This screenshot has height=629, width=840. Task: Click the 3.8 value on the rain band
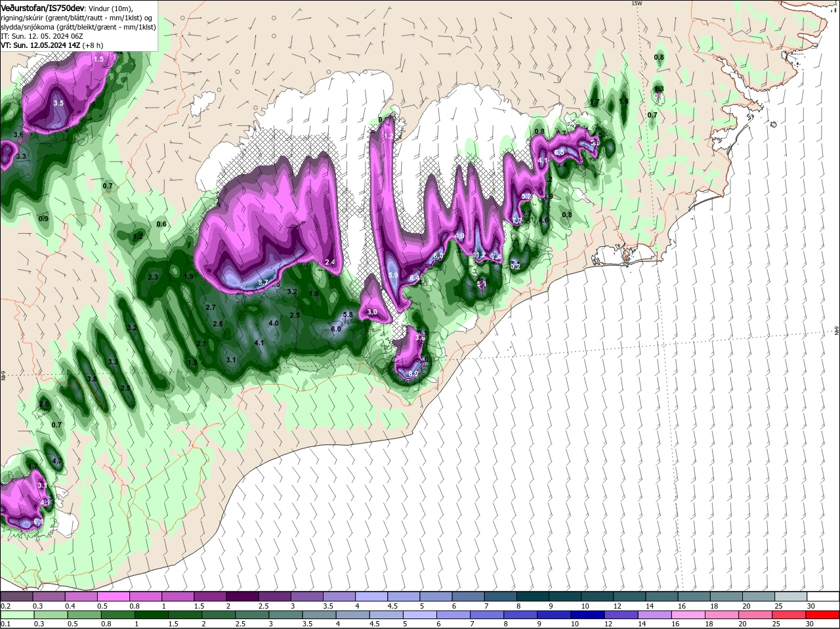pyautogui.click(x=92, y=379)
